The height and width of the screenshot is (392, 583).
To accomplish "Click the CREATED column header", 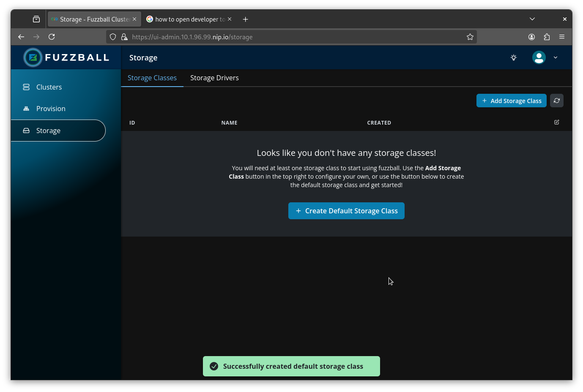I will (379, 122).
